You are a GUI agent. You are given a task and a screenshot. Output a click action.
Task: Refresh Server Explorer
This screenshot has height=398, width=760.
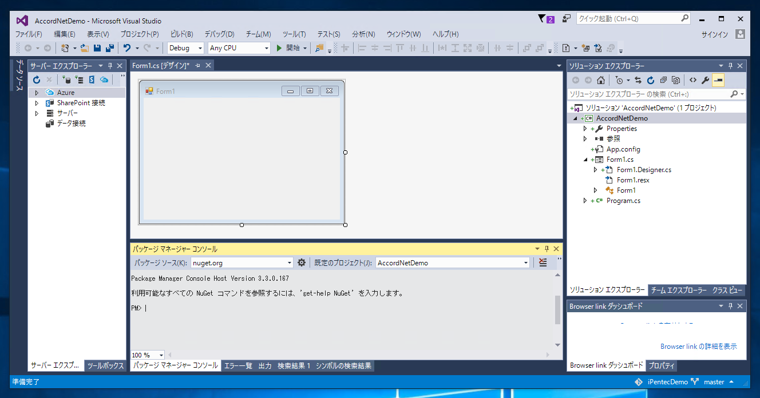[36, 80]
